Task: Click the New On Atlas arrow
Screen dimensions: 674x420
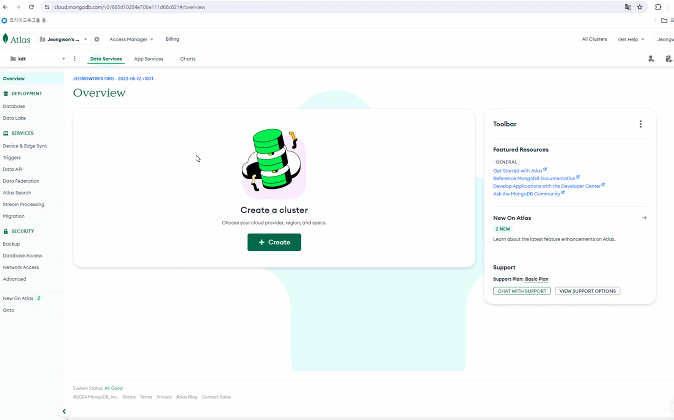Action: coord(644,218)
